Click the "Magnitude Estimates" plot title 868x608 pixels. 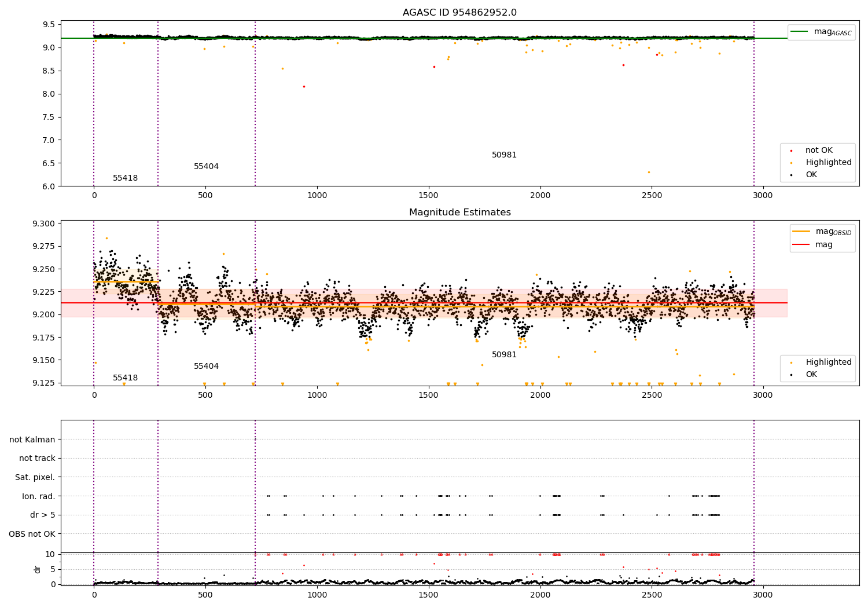coord(459,213)
